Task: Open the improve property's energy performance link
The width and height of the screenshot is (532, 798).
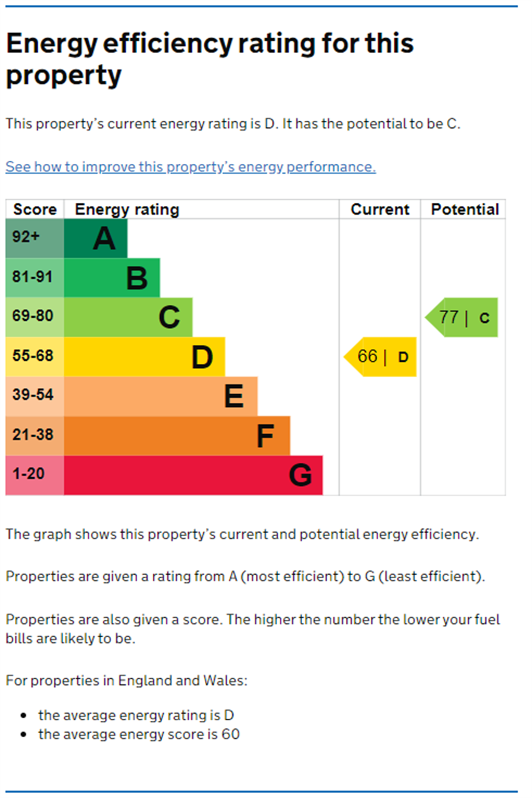Action: (x=190, y=167)
